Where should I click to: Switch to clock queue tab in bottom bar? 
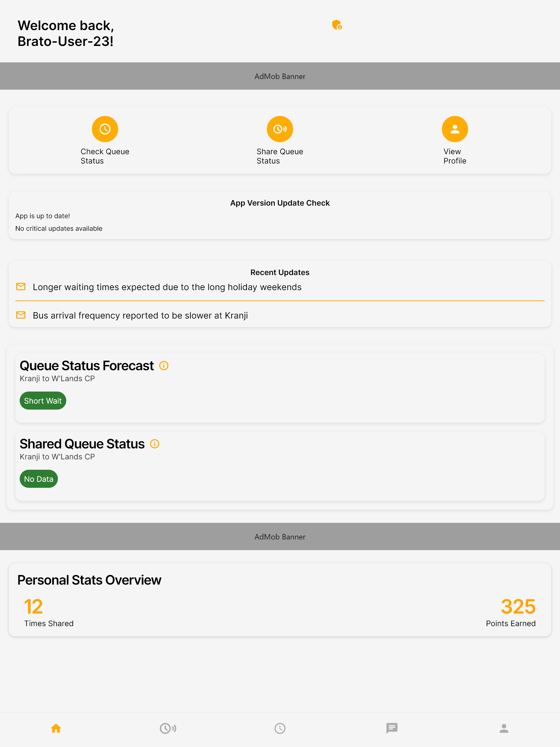click(x=280, y=728)
